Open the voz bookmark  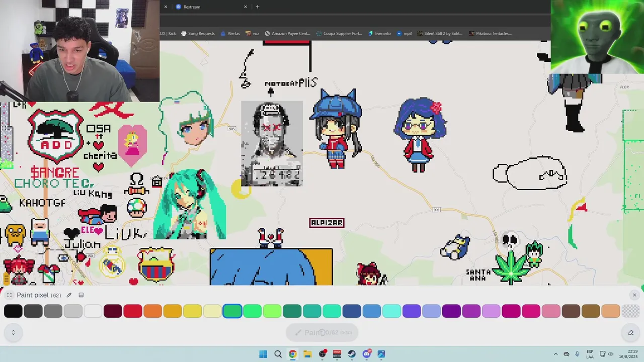click(x=253, y=33)
